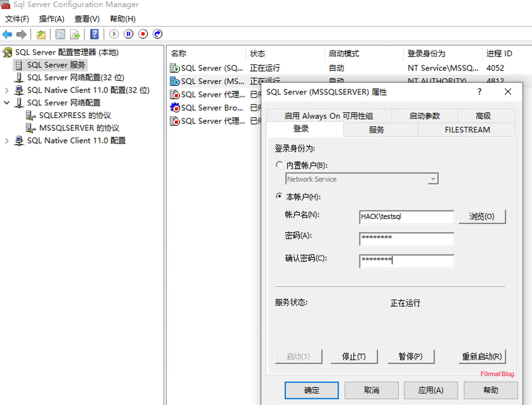Stop the service using the red stop icon
Image resolution: width=532 pixels, height=405 pixels.
tap(143, 34)
